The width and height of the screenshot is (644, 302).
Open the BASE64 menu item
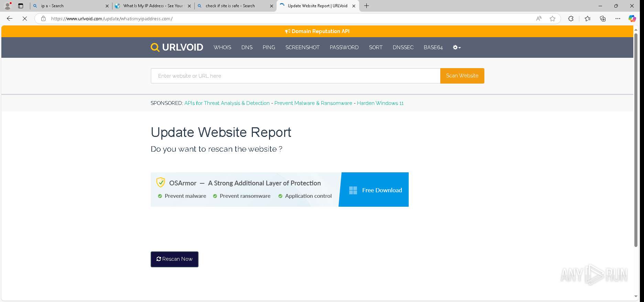[x=433, y=47]
